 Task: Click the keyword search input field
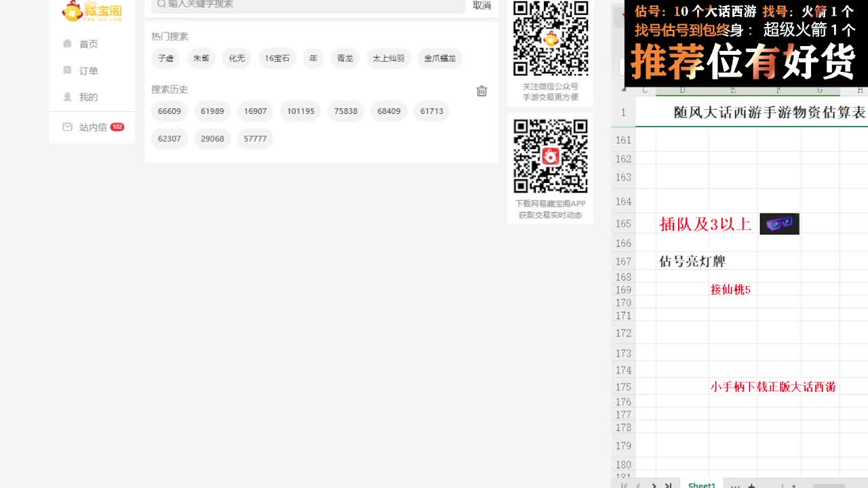point(271,3)
